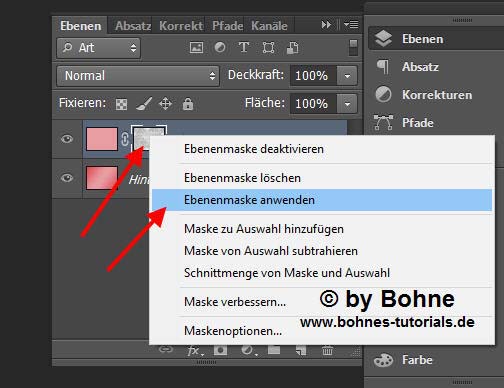The image size is (504, 388).
Task: Expand the Deckkraft opacity arrow
Action: click(347, 76)
